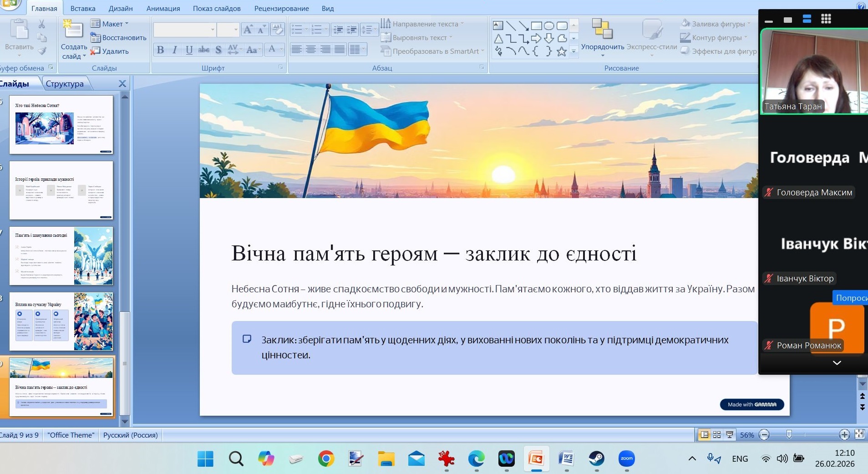This screenshot has height=474, width=868.
Task: Click the Restore (Восстановить) slide button
Action: click(x=118, y=37)
